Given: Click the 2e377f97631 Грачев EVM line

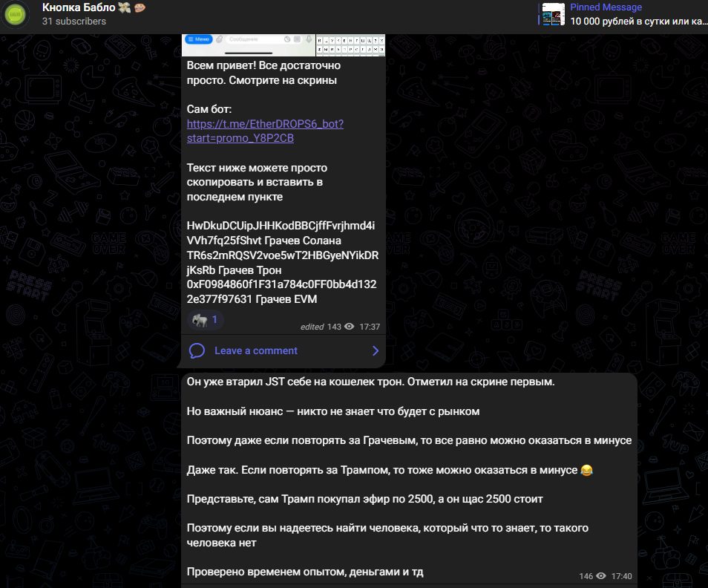Looking at the screenshot, I should click(x=252, y=299).
